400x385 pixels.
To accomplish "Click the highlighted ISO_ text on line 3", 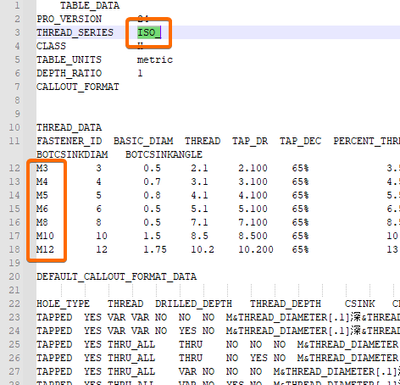I will (149, 33).
